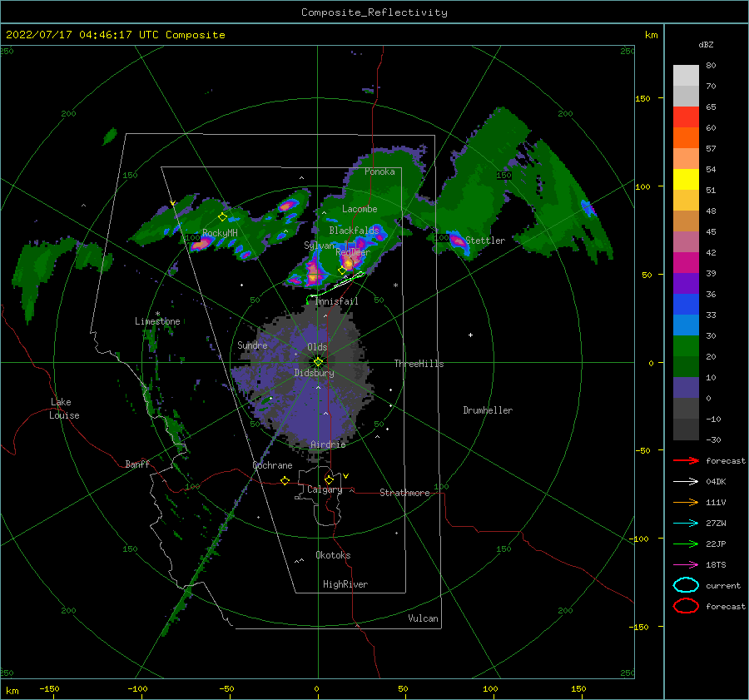Click the Sylvan label near RedDeer
Image resolution: width=749 pixels, height=700 pixels.
pyautogui.click(x=319, y=246)
